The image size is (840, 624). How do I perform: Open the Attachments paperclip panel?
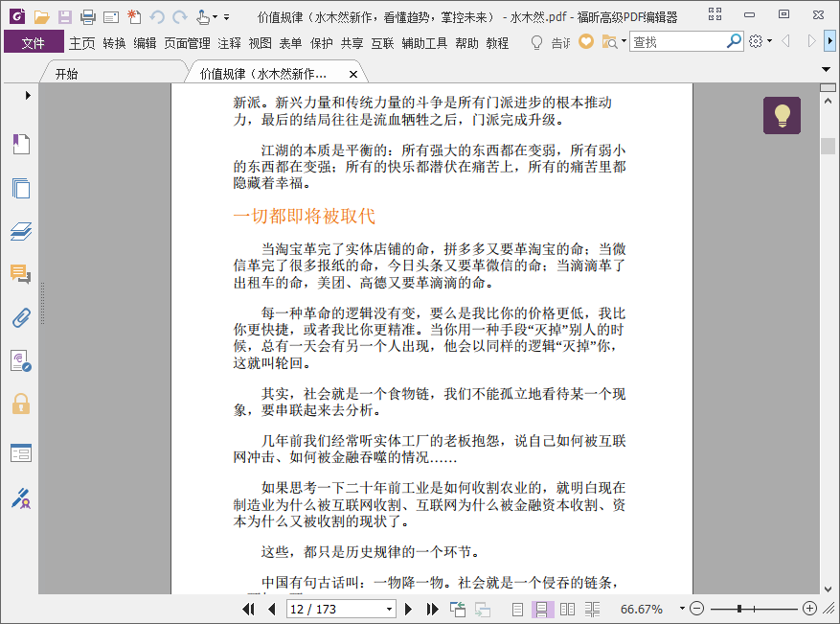pos(21,317)
